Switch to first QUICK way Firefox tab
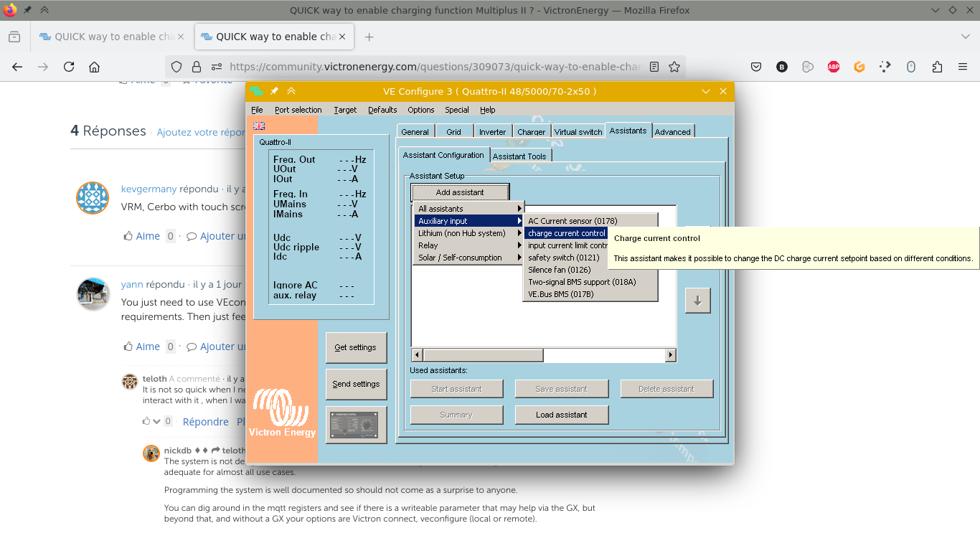 (111, 37)
